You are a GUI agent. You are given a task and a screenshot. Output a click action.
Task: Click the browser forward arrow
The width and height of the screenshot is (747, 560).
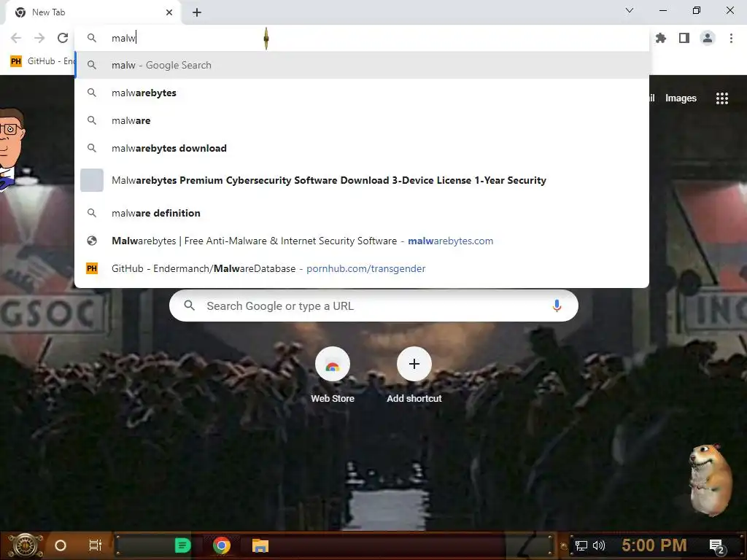[x=39, y=38]
